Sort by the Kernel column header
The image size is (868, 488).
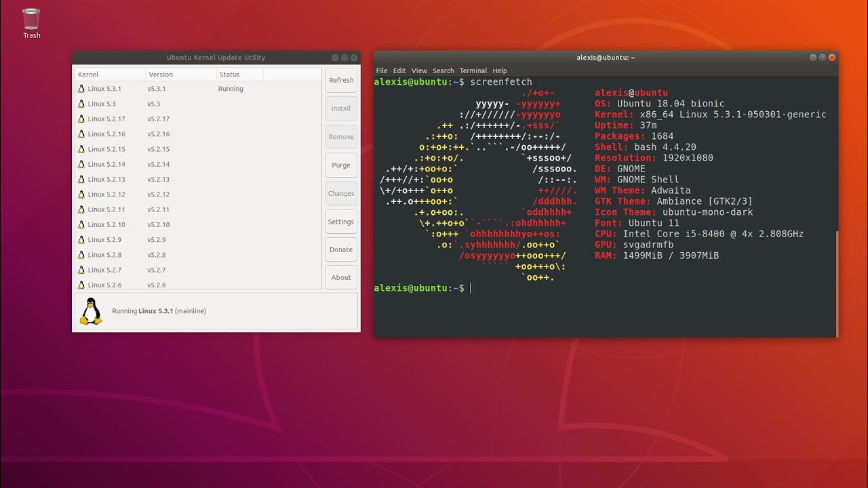110,75
